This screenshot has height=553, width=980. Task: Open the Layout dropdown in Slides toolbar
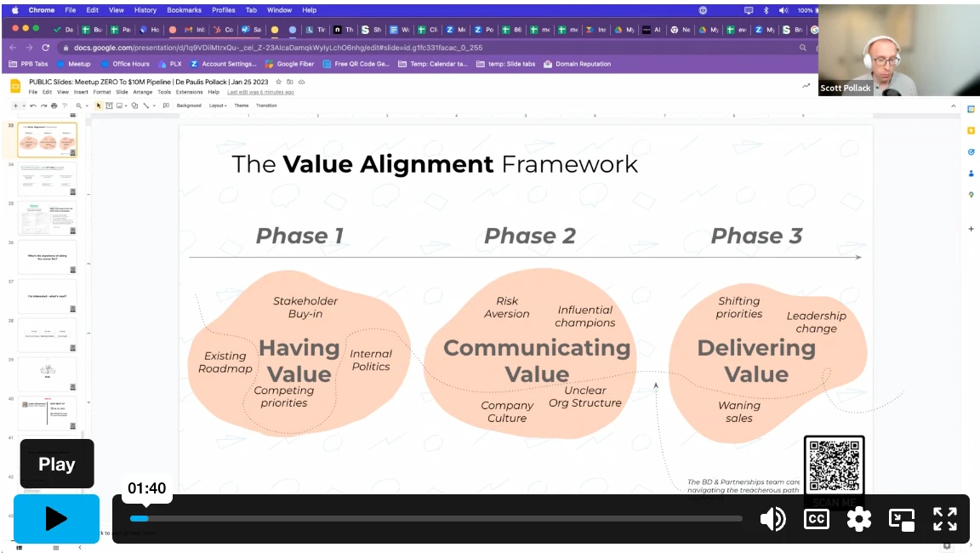(x=218, y=105)
